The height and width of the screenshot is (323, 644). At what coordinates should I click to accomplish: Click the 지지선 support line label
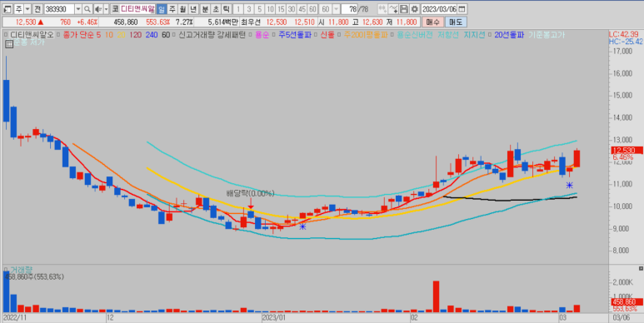click(x=475, y=35)
